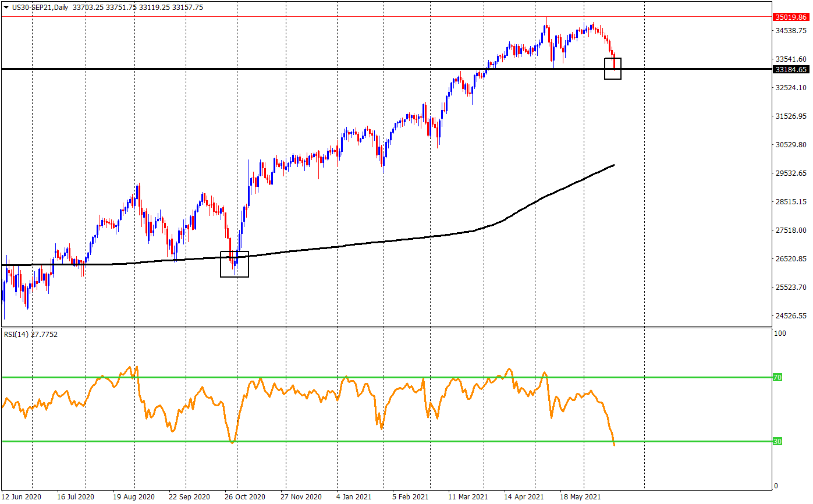Click the 11 Mar 2021 date label
Image resolution: width=813 pixels, height=504 pixels.
point(468,497)
